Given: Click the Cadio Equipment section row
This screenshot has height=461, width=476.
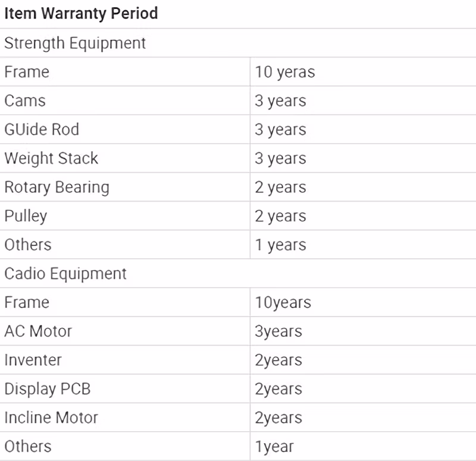Looking at the screenshot, I should (x=238, y=273).
